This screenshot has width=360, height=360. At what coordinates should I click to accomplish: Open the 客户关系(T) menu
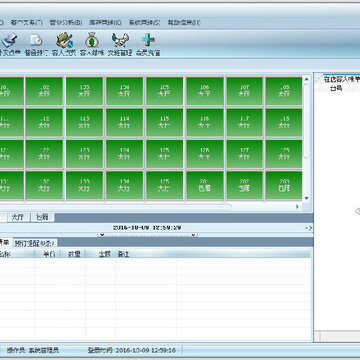click(x=27, y=23)
